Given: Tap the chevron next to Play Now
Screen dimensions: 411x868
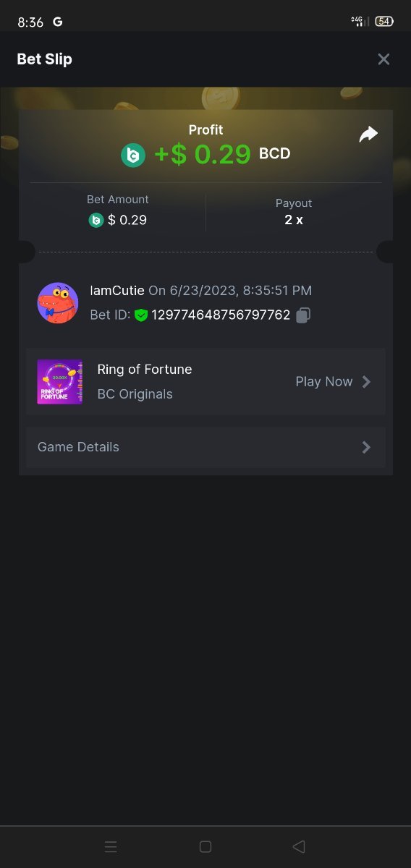Looking at the screenshot, I should click(x=366, y=382).
